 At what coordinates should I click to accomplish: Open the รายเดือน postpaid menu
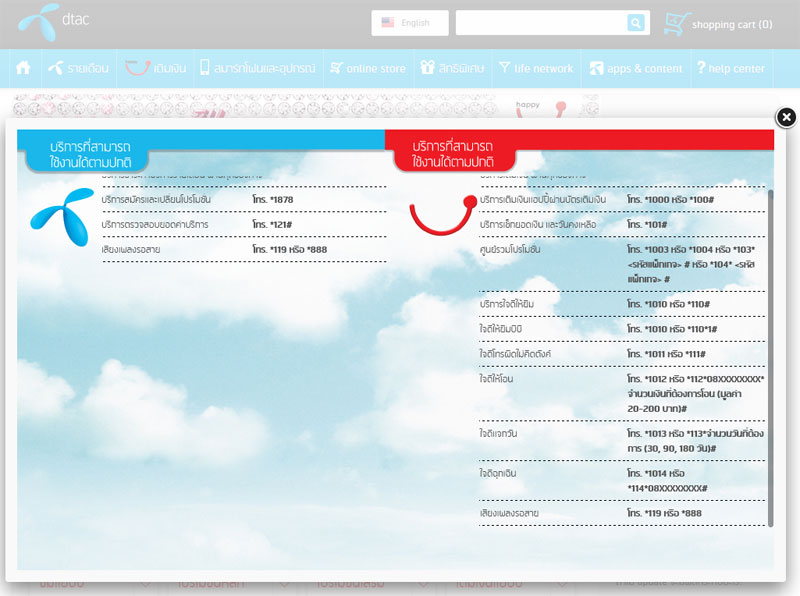click(78, 68)
